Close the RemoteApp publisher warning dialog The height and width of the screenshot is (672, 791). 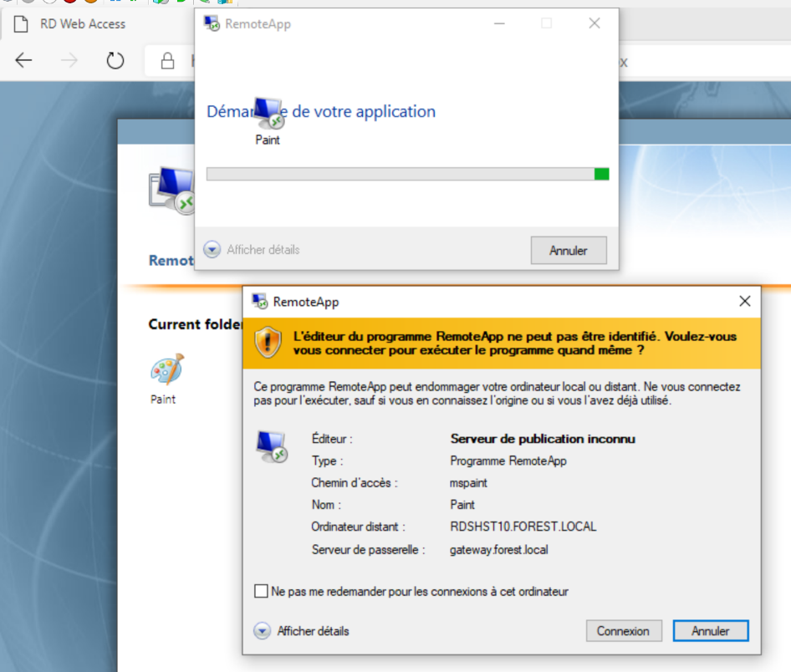pos(744,302)
